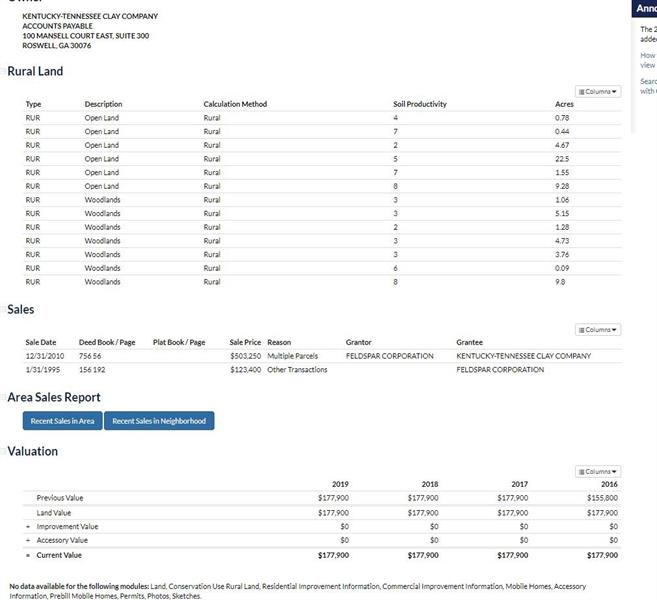Open Columns dropdown in Valuation section
The height and width of the screenshot is (600, 657).
point(598,472)
